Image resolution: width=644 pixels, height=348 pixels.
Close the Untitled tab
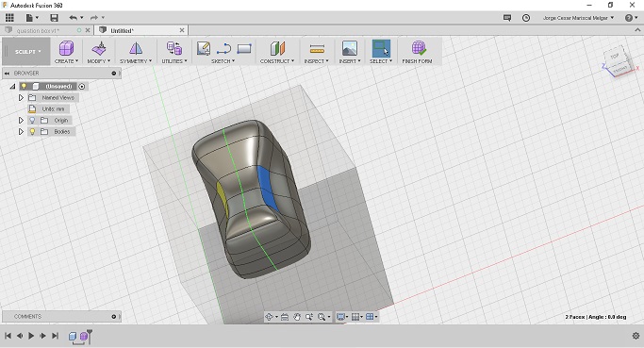pos(182,30)
